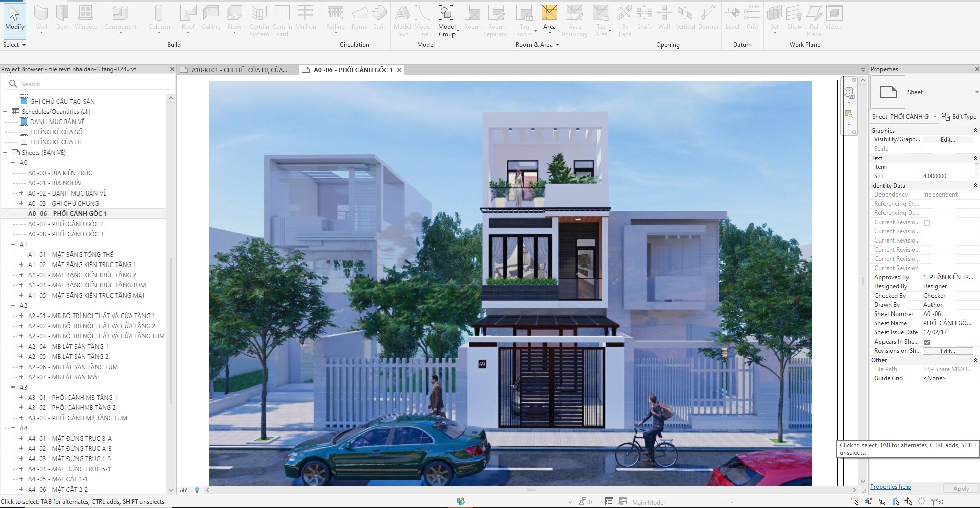Open the Model Group tool
Screen dimensions: 980x508
[447, 20]
